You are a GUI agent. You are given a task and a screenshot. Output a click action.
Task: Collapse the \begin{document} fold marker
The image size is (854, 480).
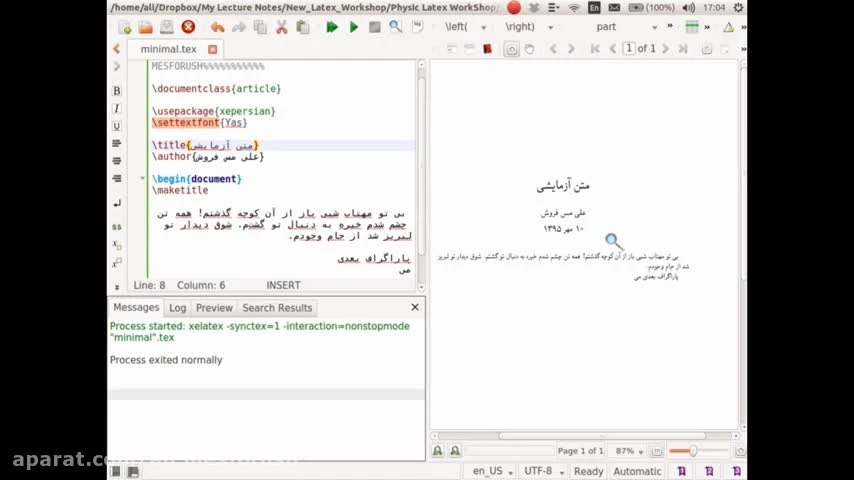click(143, 179)
